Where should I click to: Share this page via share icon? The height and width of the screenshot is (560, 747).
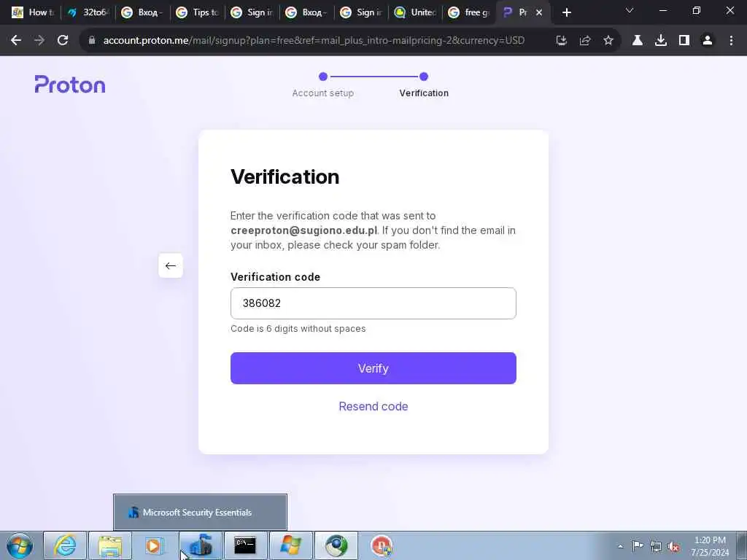[x=585, y=41]
